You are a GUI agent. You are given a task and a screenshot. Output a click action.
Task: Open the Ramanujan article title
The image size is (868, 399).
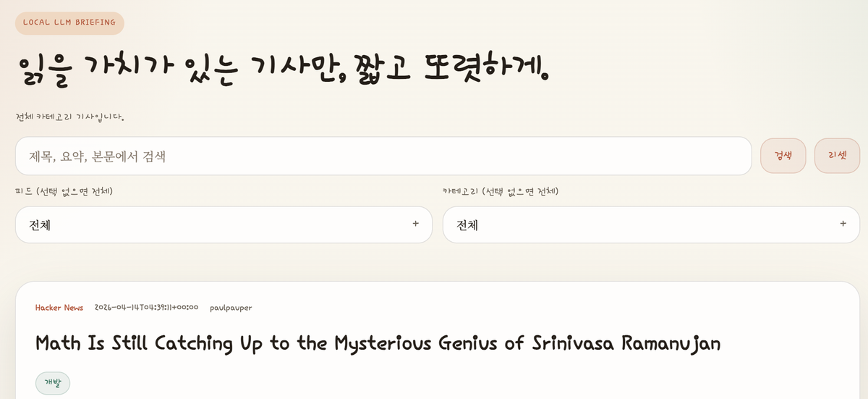[x=378, y=343]
